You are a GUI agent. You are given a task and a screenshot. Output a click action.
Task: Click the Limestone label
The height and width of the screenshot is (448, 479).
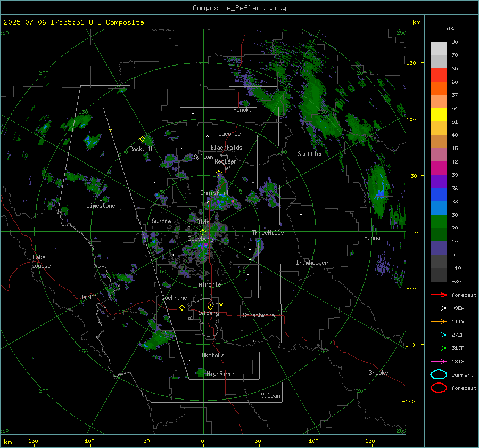pyautogui.click(x=101, y=206)
